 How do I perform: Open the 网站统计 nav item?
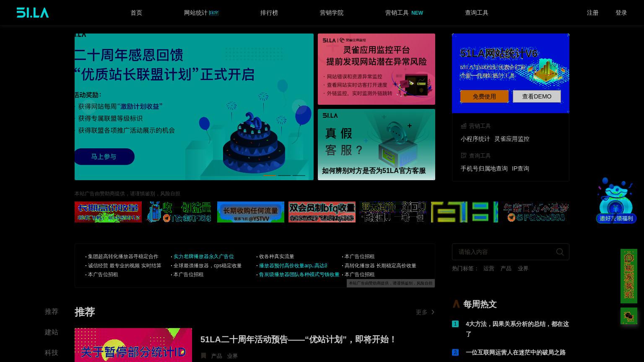(x=201, y=13)
